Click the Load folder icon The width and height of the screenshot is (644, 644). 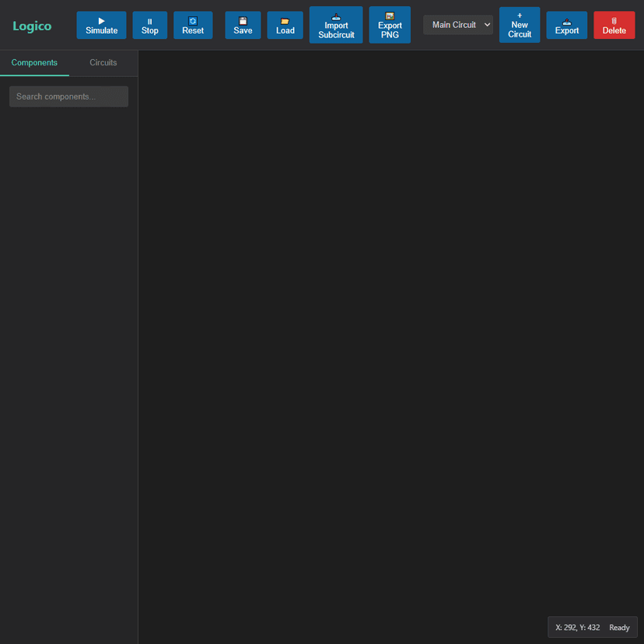[285, 19]
